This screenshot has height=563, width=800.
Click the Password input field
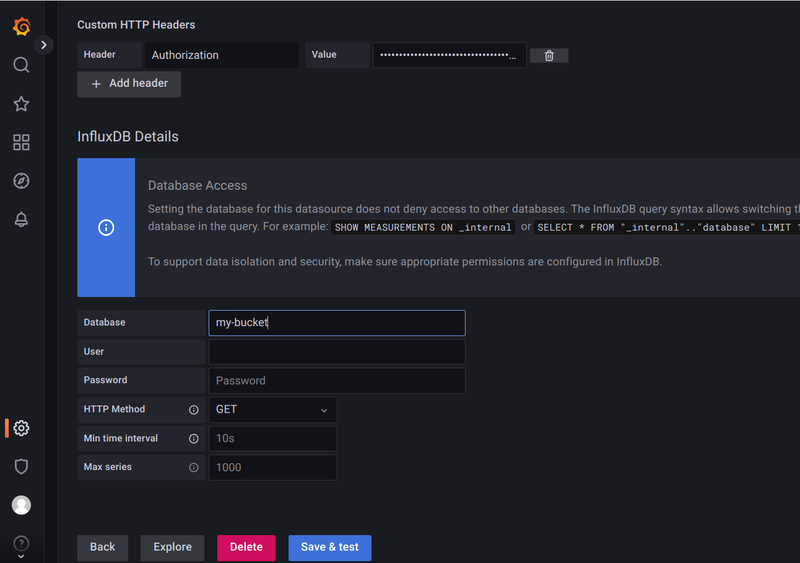pyautogui.click(x=337, y=381)
